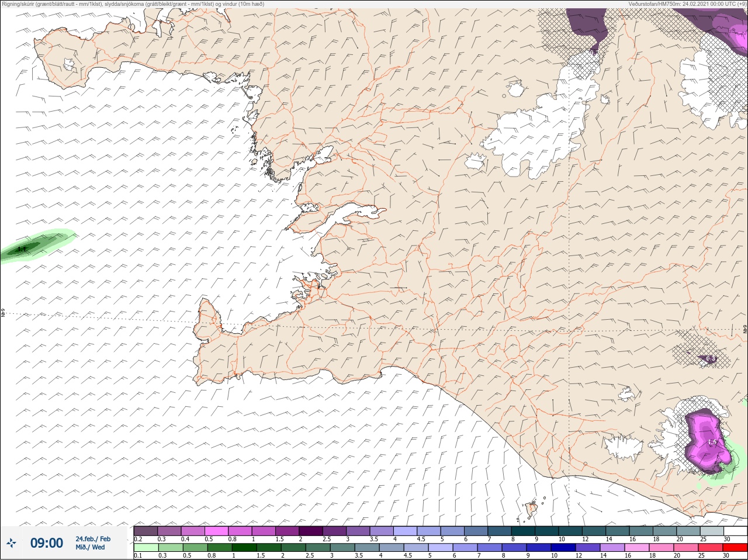748x560 pixels.
Task: Click the 1.1 value on the green rain patch
Action: [x=23, y=250]
